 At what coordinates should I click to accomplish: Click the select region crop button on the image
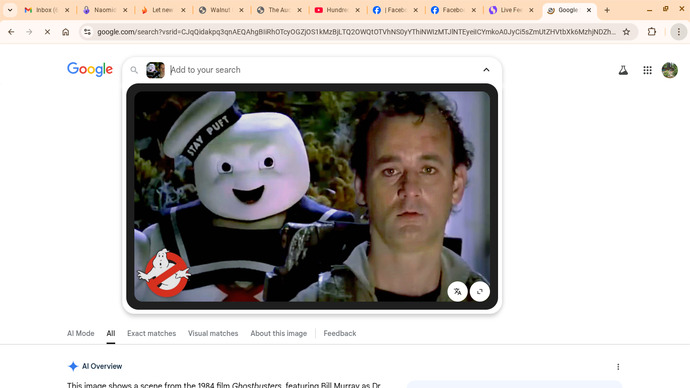480,292
